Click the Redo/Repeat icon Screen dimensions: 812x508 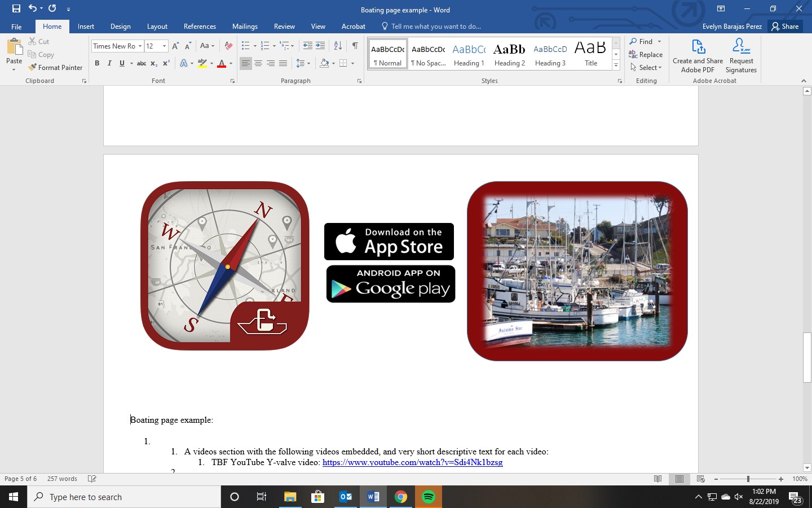click(x=52, y=8)
